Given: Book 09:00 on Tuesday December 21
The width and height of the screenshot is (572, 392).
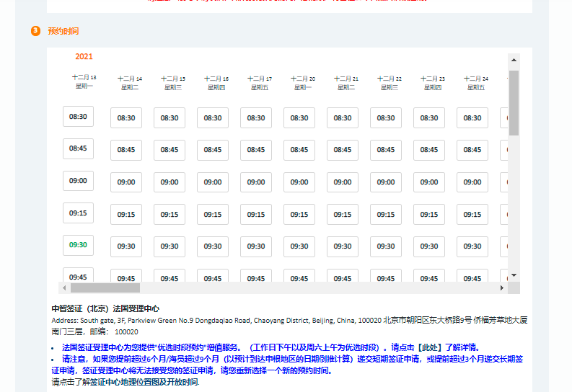Looking at the screenshot, I should pos(343,182).
